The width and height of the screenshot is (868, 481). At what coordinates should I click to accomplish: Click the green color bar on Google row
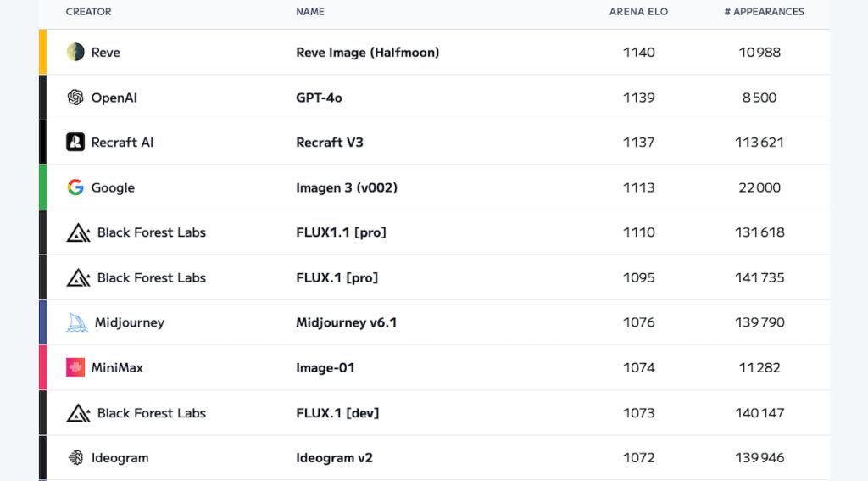click(x=42, y=187)
